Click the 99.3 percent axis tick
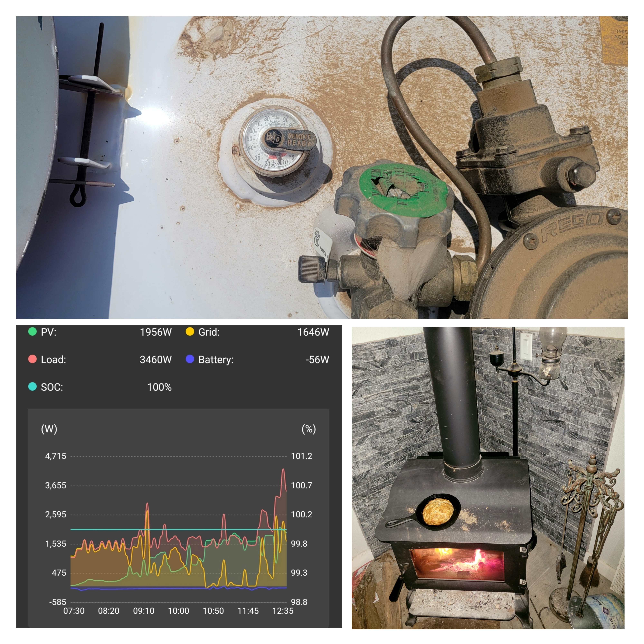Screen dimensions: 644x644 pyautogui.click(x=299, y=573)
